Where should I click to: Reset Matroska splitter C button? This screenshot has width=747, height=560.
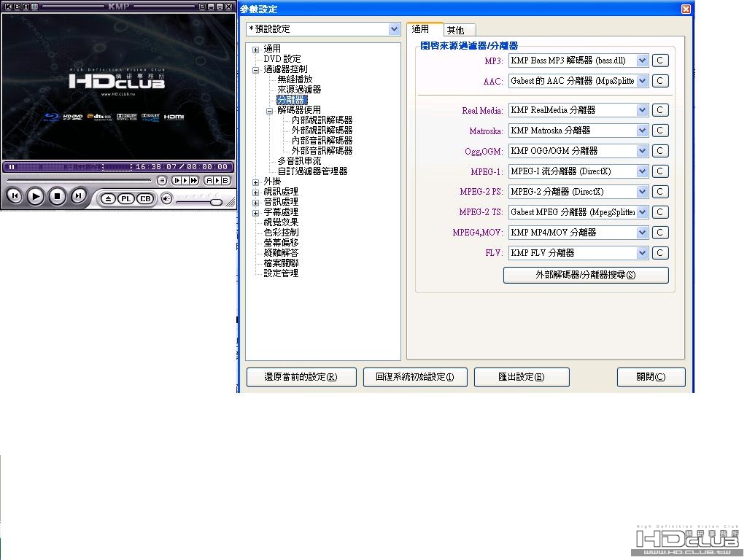(x=659, y=131)
